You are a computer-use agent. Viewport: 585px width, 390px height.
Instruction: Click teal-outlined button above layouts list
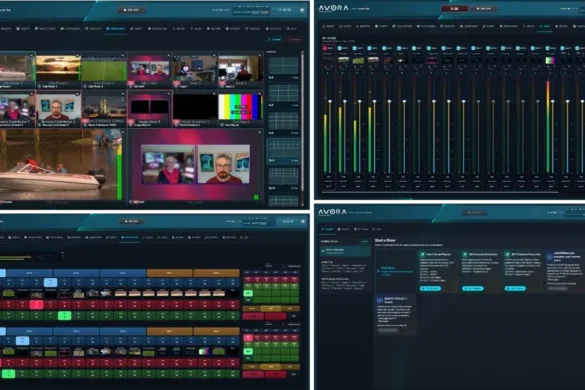coord(275,39)
